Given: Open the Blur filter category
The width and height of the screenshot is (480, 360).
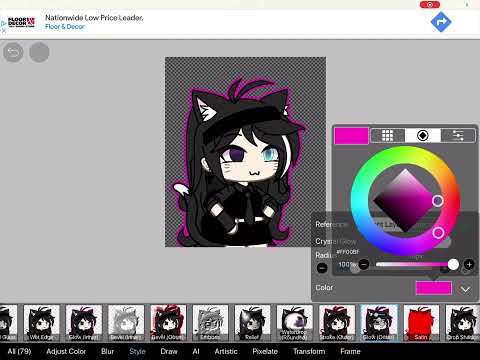Looking at the screenshot, I should [x=107, y=351].
